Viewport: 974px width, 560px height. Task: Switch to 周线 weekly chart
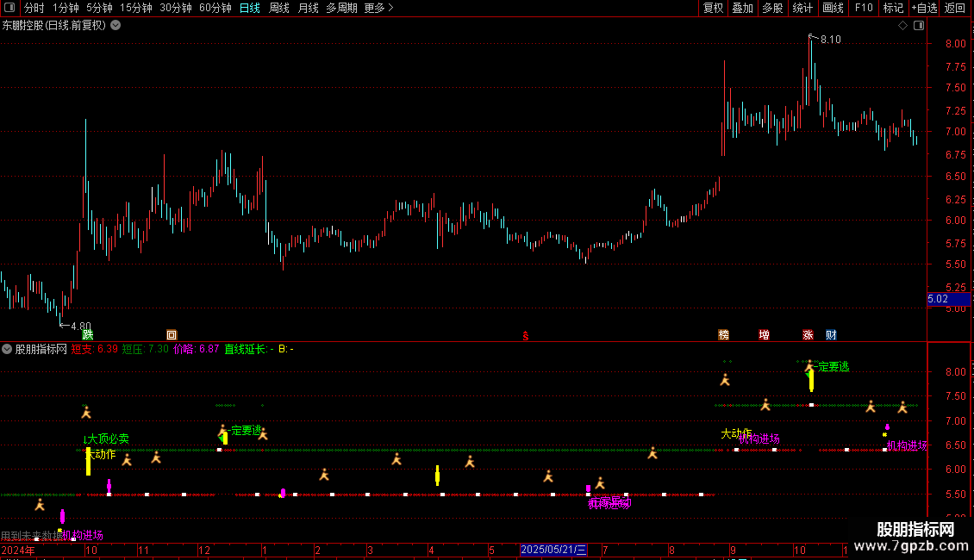279,8
